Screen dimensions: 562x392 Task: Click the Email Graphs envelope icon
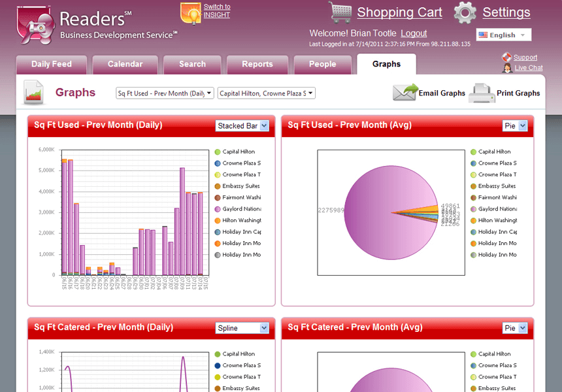(405, 92)
